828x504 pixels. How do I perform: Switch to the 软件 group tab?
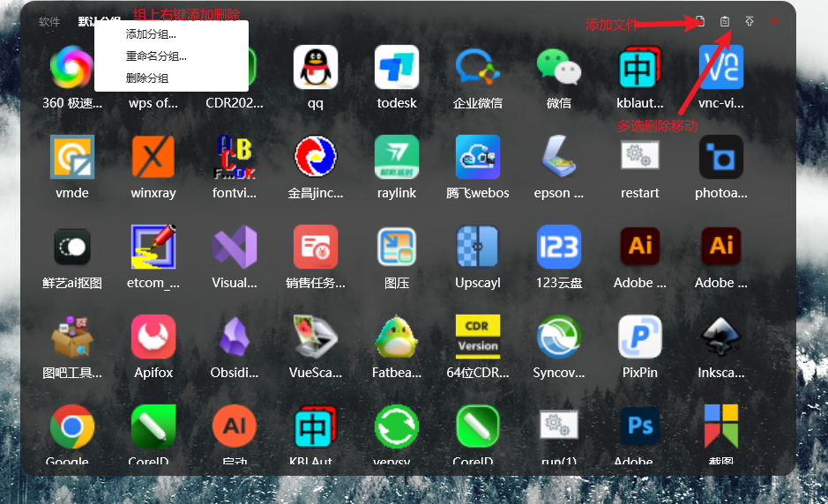49,22
